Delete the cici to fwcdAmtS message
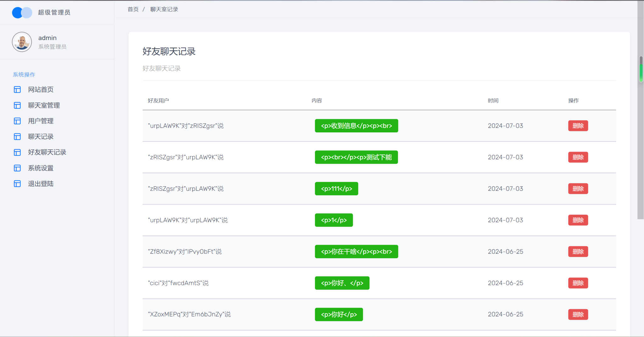This screenshot has height=337, width=644. point(578,283)
